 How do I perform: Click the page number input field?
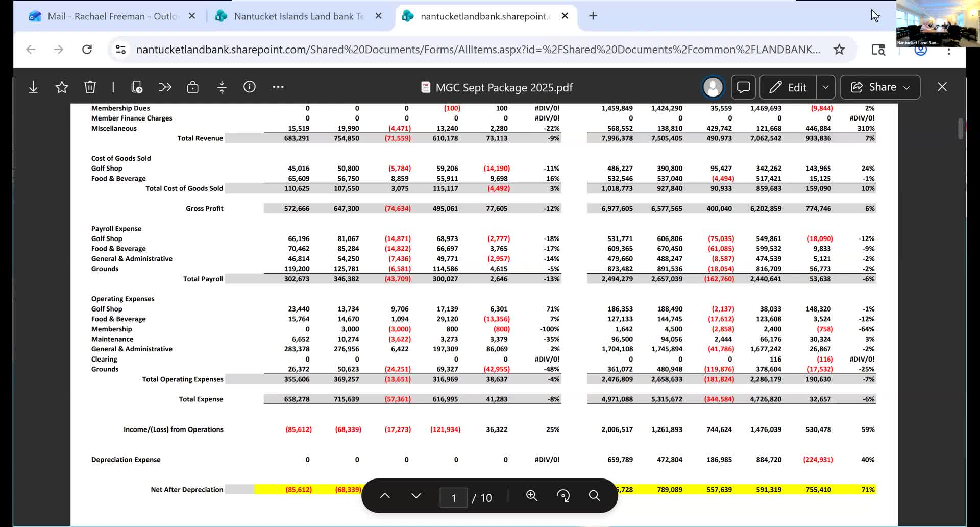coord(453,498)
